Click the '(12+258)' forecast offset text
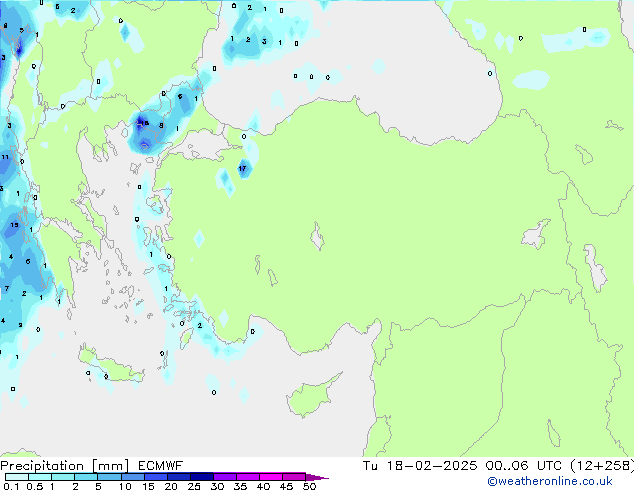The height and width of the screenshot is (490, 634). 602,466
